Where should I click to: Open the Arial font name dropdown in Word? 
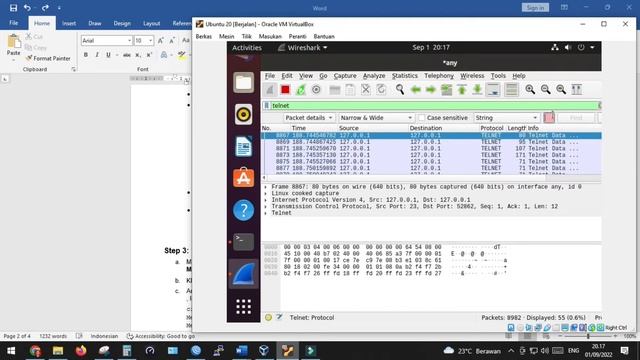click(x=129, y=40)
